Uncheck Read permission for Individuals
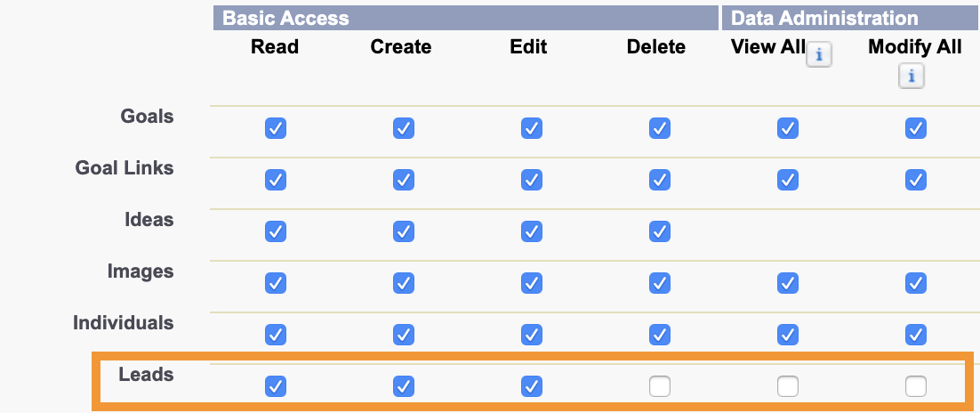 (x=276, y=334)
